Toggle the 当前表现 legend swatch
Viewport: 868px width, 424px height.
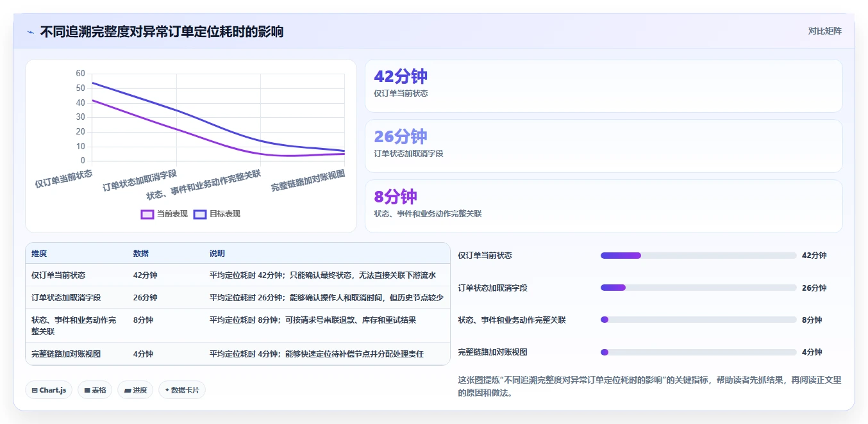pos(147,214)
